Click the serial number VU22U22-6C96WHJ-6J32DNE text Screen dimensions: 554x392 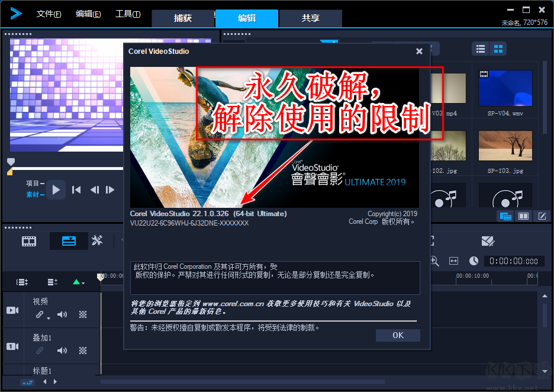click(x=189, y=223)
